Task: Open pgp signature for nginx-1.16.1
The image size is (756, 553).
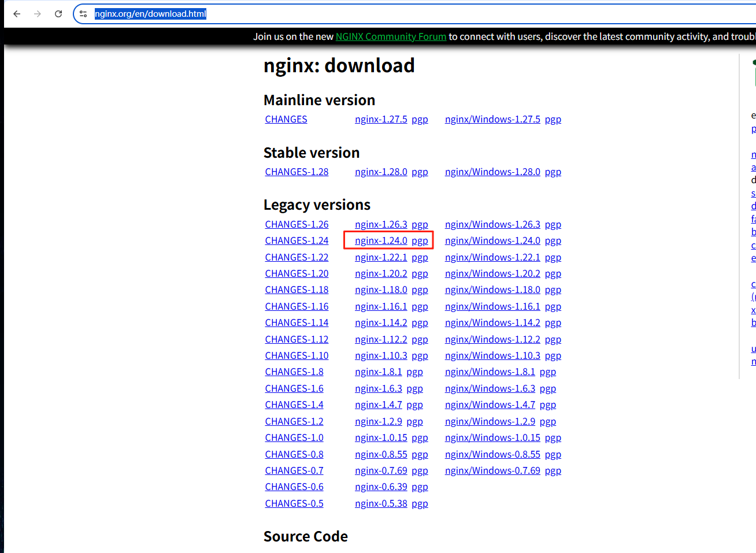Action: click(420, 307)
